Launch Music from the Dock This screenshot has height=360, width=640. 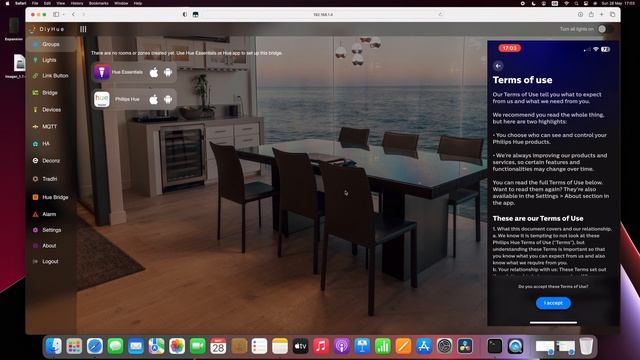tap(321, 346)
